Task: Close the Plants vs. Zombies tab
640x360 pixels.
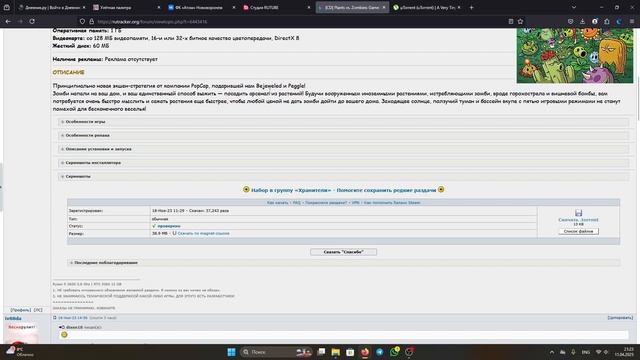Action: click(x=384, y=7)
